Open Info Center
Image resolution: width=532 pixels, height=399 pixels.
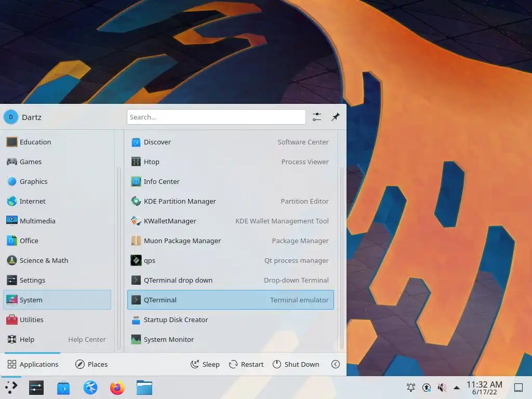coord(230,181)
